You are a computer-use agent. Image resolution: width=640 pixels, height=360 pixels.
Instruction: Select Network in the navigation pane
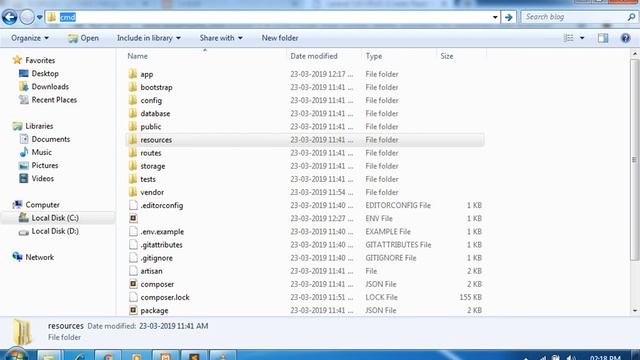[40, 257]
